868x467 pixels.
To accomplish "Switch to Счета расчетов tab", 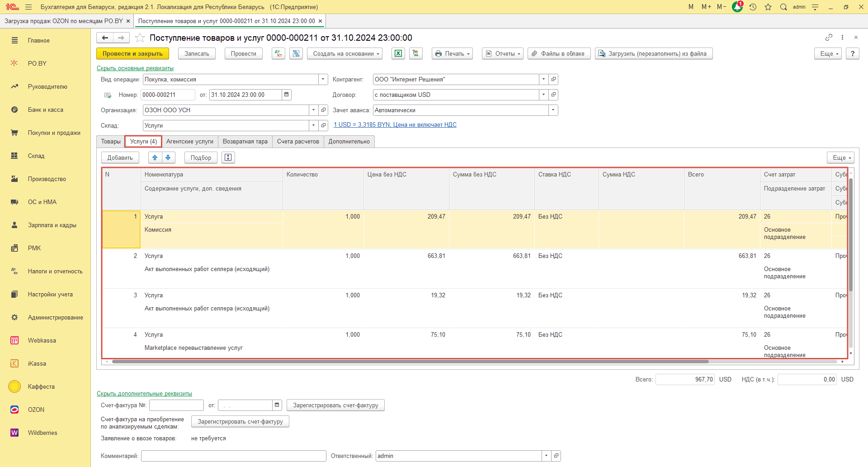I will 298,141.
